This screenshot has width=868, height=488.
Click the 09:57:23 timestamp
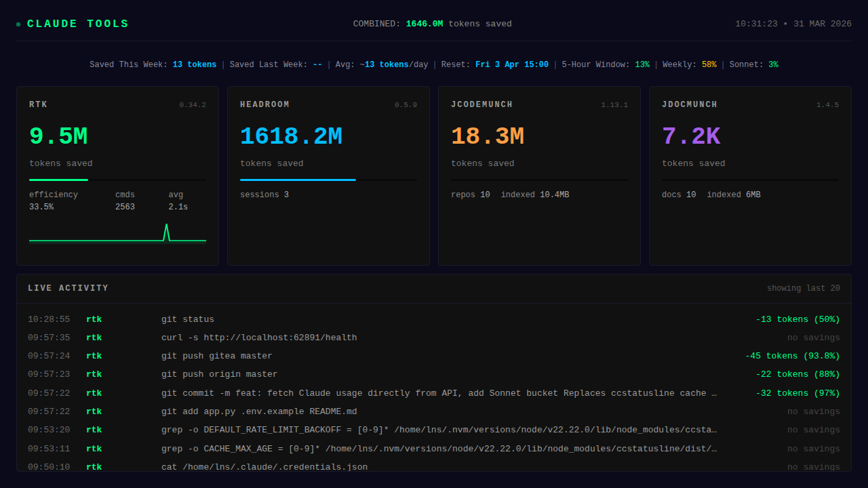tap(49, 375)
